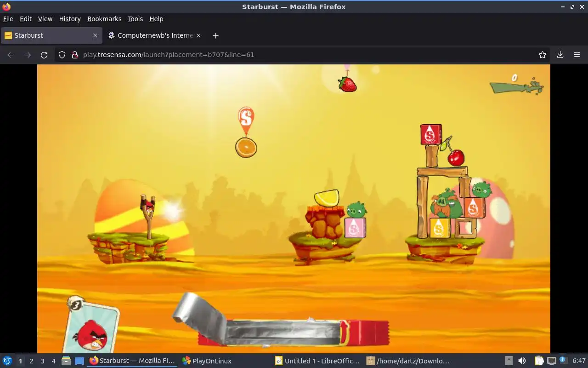Open the Bookmarks menu

coord(104,19)
